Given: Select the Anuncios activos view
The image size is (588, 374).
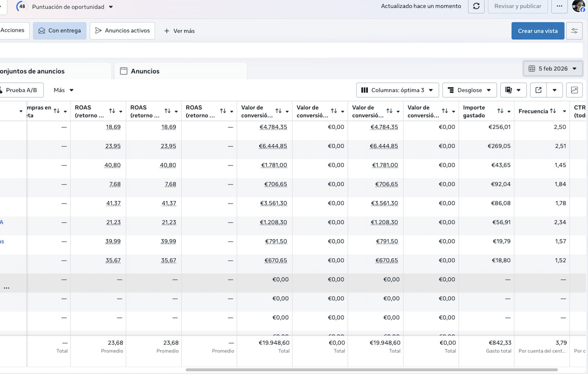Looking at the screenshot, I should pyautogui.click(x=122, y=31).
